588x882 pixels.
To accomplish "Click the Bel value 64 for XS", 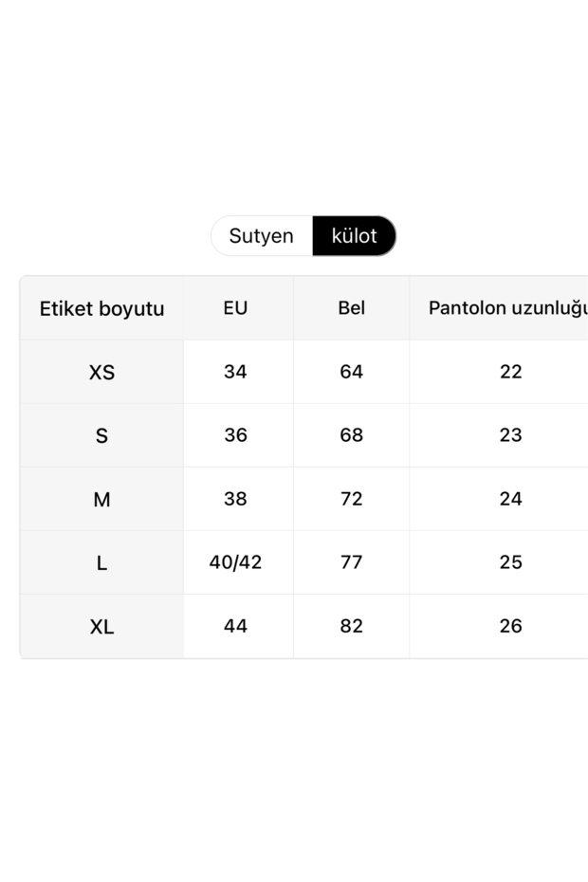I will pyautogui.click(x=351, y=372).
